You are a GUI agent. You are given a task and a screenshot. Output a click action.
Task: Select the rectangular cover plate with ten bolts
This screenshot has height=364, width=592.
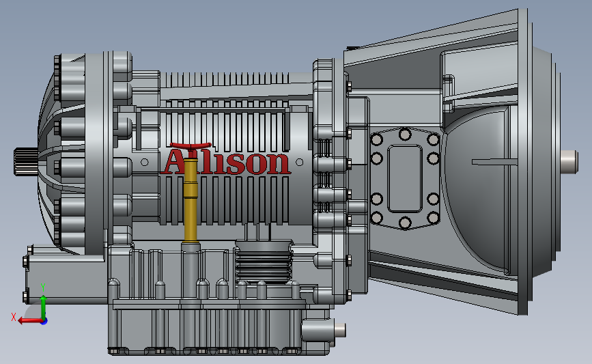coord(405,178)
